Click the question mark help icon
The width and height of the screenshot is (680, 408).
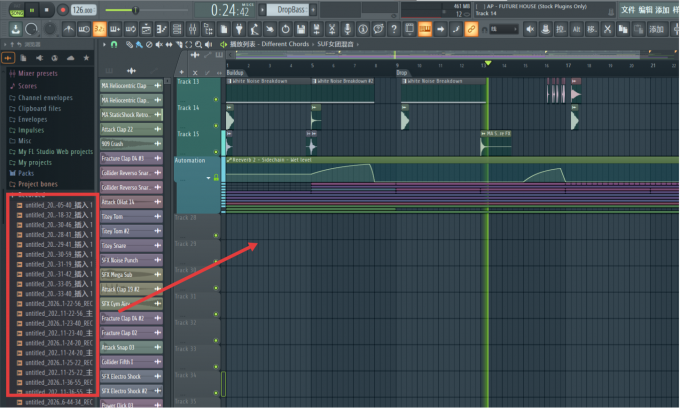[x=394, y=29]
